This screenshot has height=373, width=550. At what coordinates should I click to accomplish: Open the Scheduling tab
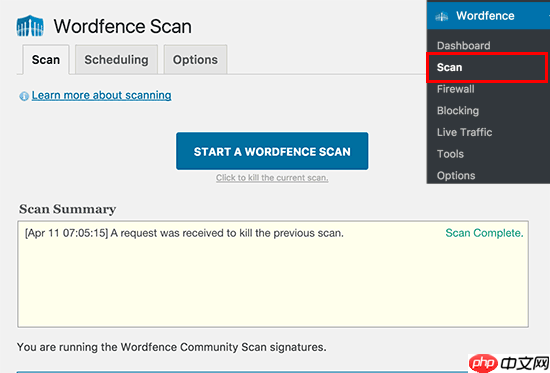pos(116,60)
